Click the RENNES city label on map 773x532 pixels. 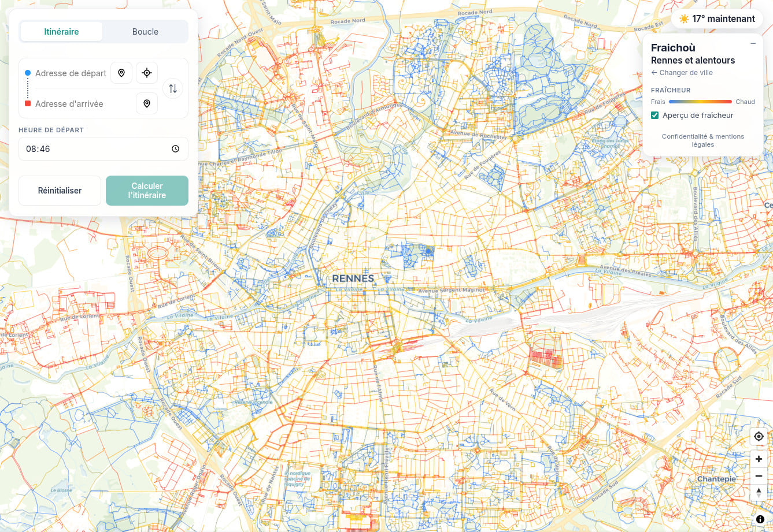click(353, 278)
